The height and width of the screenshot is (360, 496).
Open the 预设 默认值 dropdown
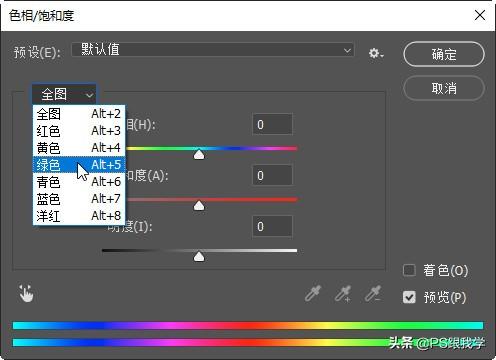(x=213, y=50)
